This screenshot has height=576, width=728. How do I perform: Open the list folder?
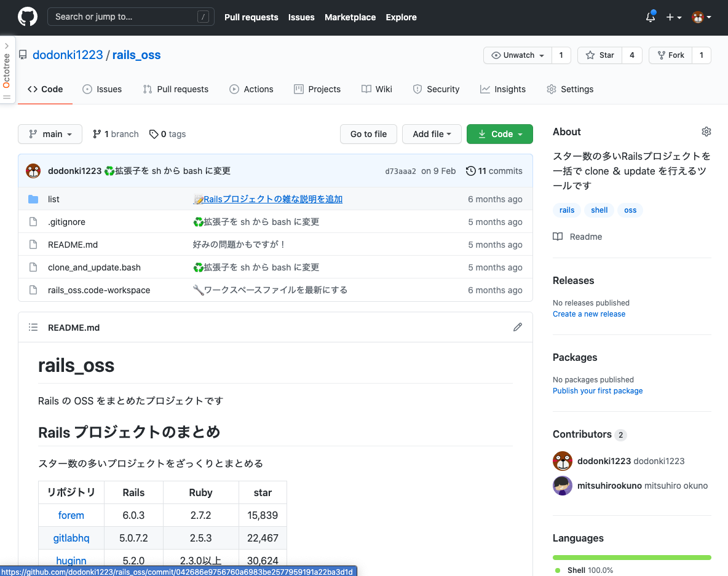[x=53, y=199]
